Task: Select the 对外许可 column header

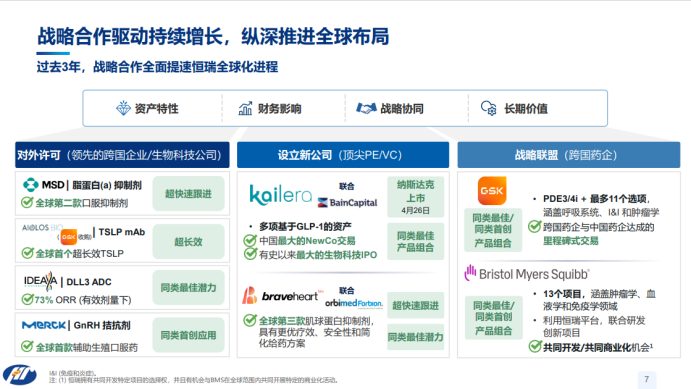Action: click(122, 155)
